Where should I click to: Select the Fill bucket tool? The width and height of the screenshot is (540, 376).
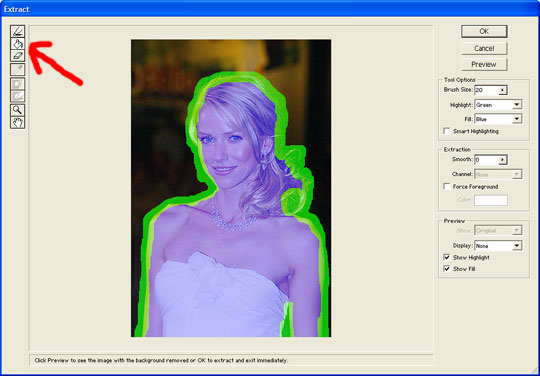click(18, 44)
